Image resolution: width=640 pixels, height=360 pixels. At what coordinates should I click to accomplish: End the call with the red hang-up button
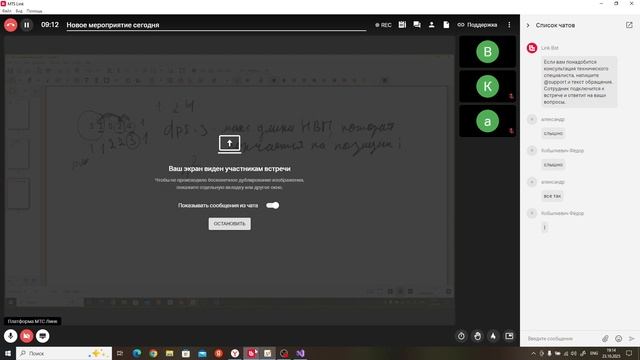tap(11, 25)
